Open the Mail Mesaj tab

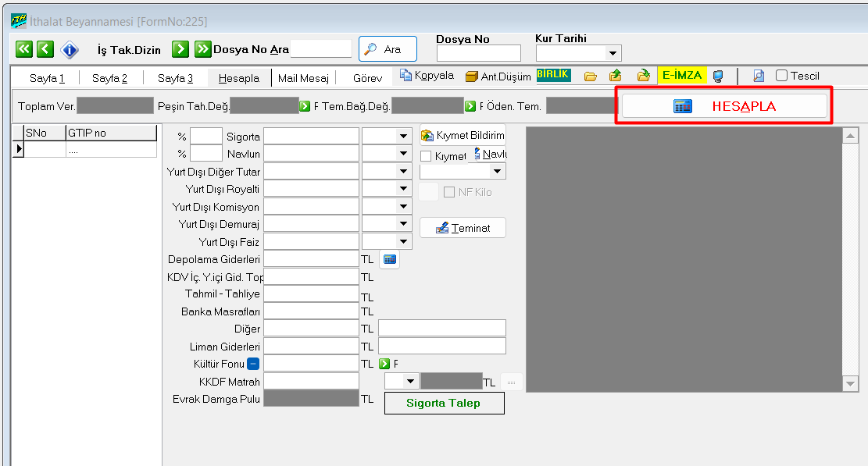(303, 78)
